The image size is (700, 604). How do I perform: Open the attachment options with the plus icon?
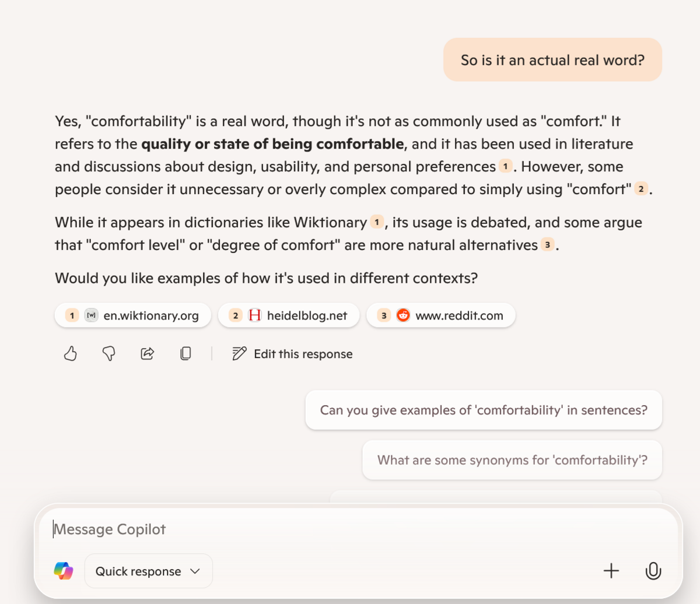(611, 571)
